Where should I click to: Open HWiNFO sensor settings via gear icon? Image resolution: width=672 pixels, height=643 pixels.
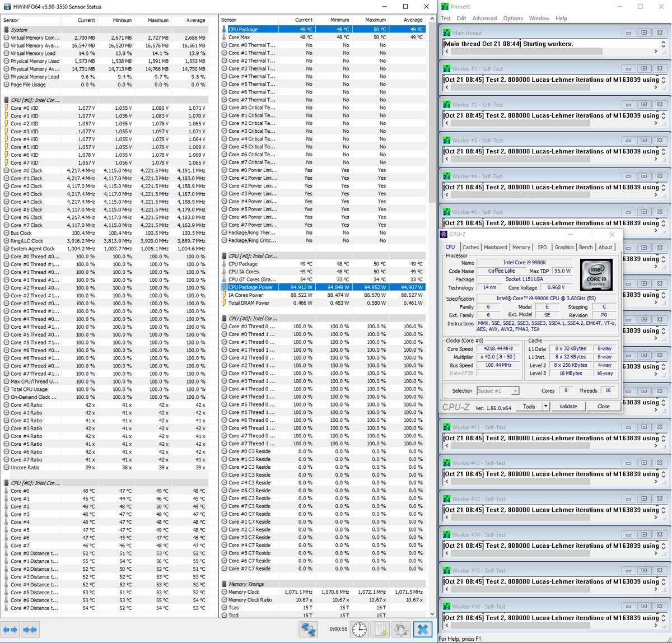pos(401,629)
